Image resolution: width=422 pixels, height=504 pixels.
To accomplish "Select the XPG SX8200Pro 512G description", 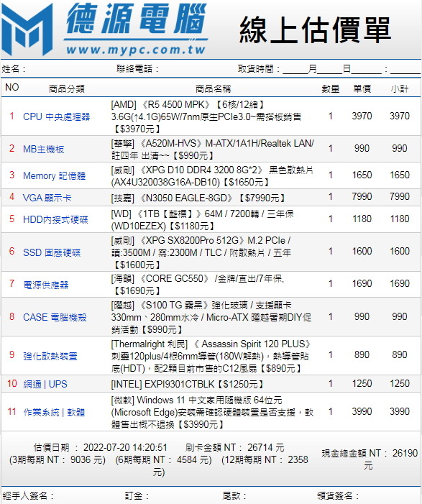I will (201, 252).
